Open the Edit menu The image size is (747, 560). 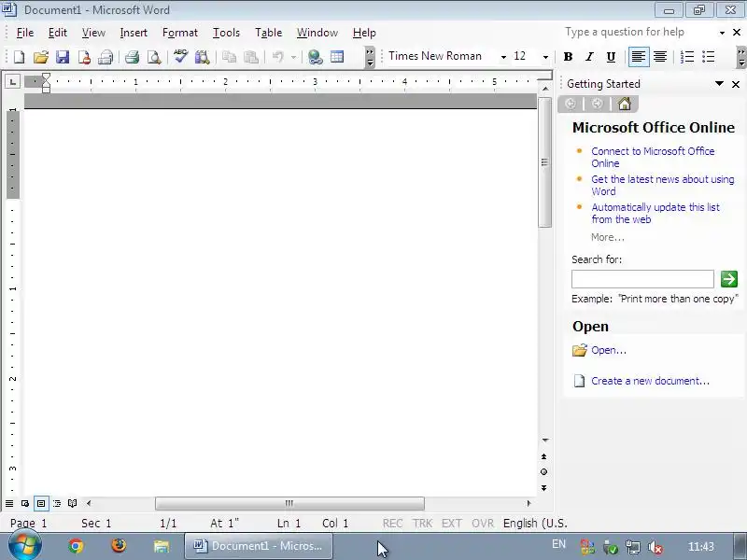coord(57,33)
